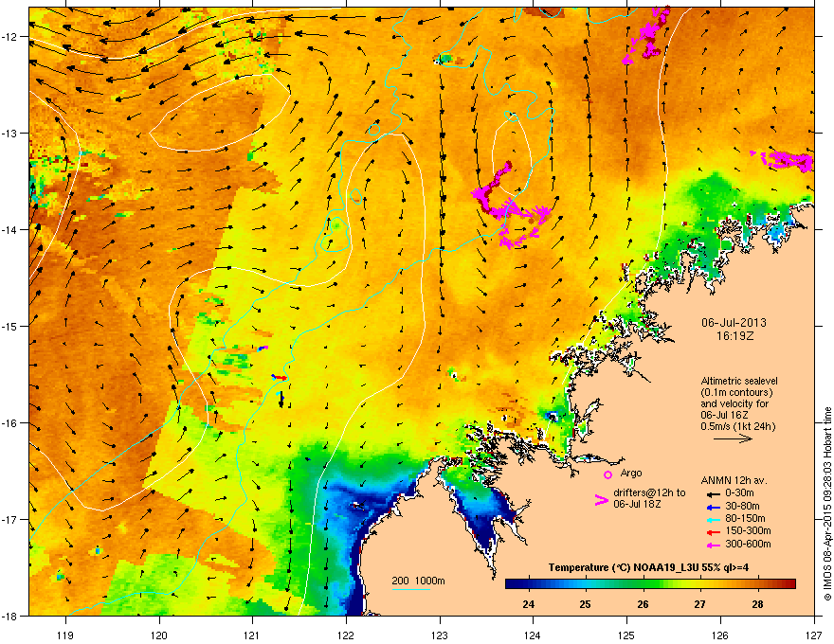Click the '150-300m' depth label
Image resolution: width=834 pixels, height=644 pixels.
pyautogui.click(x=748, y=530)
